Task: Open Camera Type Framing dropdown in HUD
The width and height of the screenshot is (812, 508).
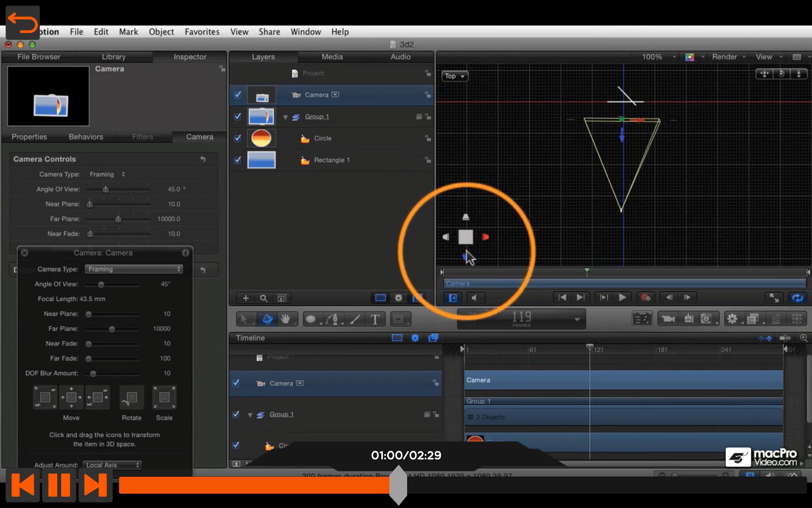Action: [x=134, y=269]
